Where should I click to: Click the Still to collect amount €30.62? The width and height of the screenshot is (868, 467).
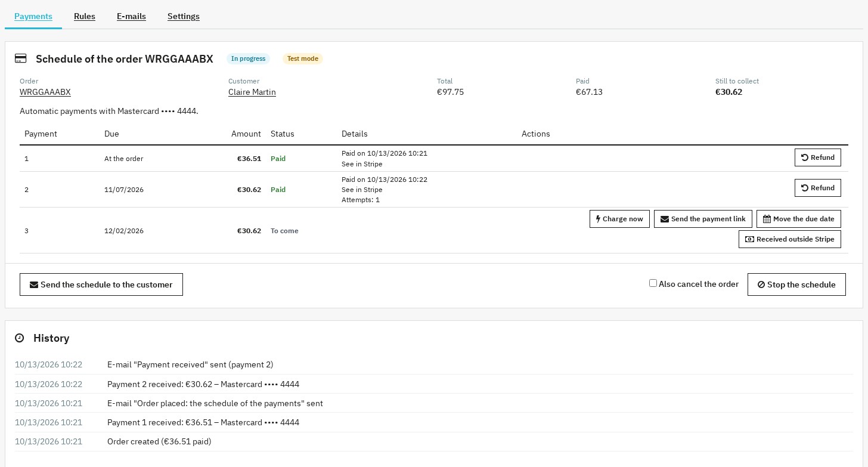pos(728,92)
